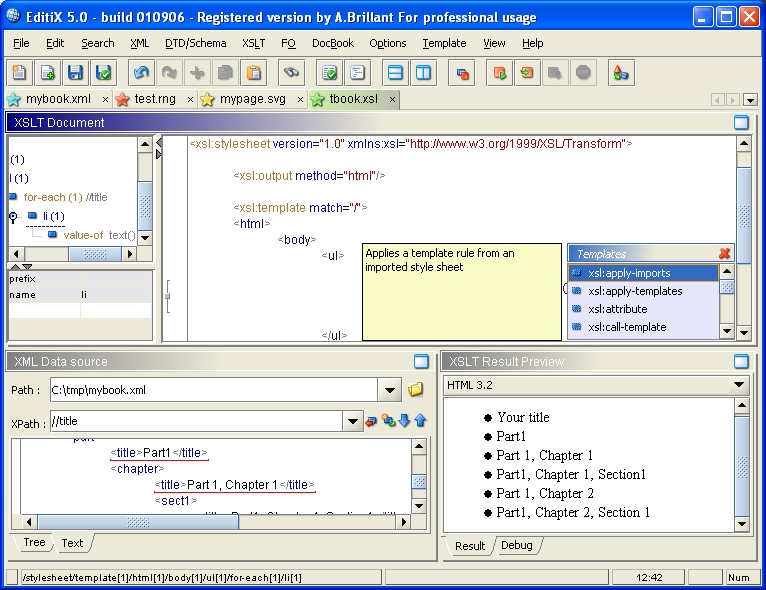
Task: Maximize the XML Data source panel
Action: (421, 361)
